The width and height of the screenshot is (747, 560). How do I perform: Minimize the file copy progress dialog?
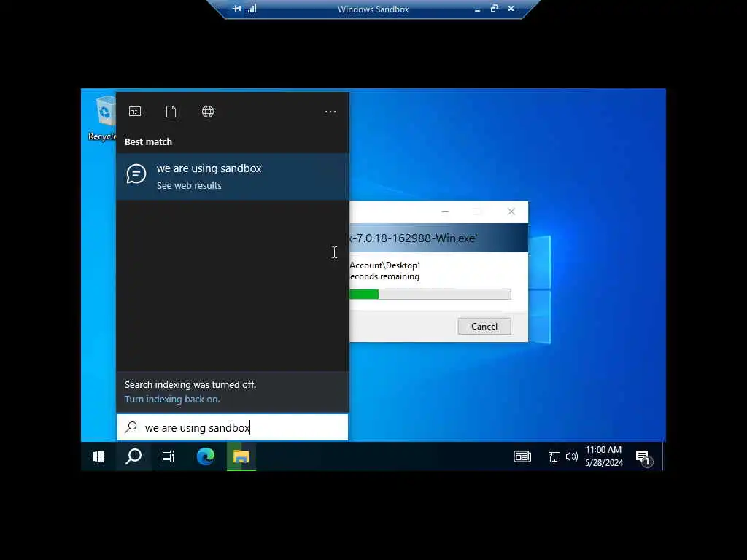point(445,211)
